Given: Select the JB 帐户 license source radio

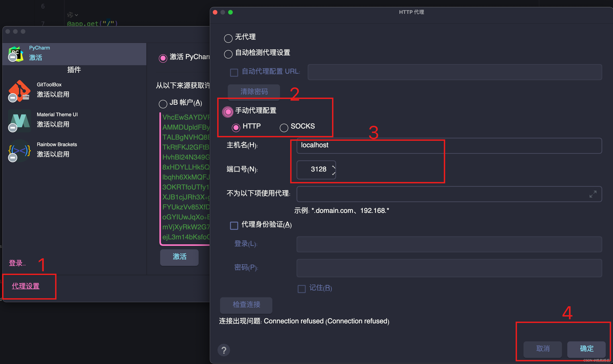Looking at the screenshot, I should point(163,104).
